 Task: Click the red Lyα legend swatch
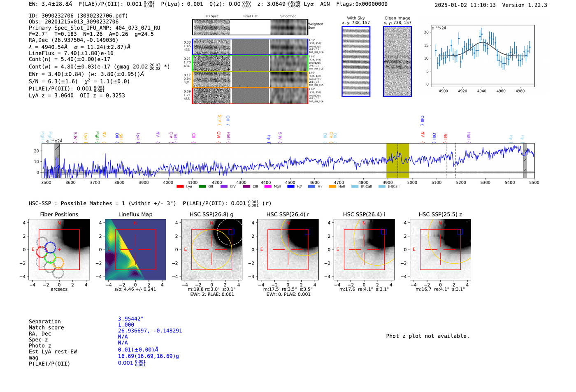coord(180,186)
